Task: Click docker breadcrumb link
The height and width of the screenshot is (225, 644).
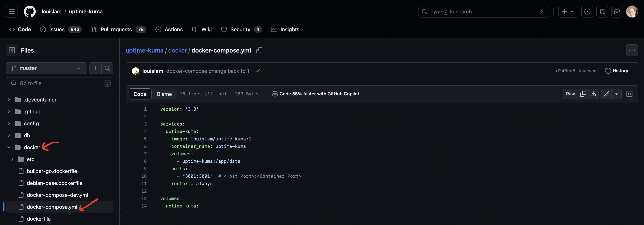Action: (x=178, y=50)
